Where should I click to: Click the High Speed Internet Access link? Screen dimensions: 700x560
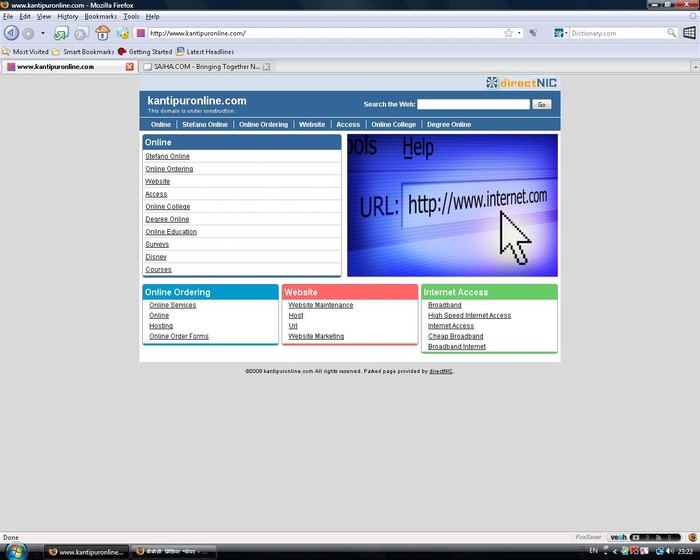tap(469, 315)
